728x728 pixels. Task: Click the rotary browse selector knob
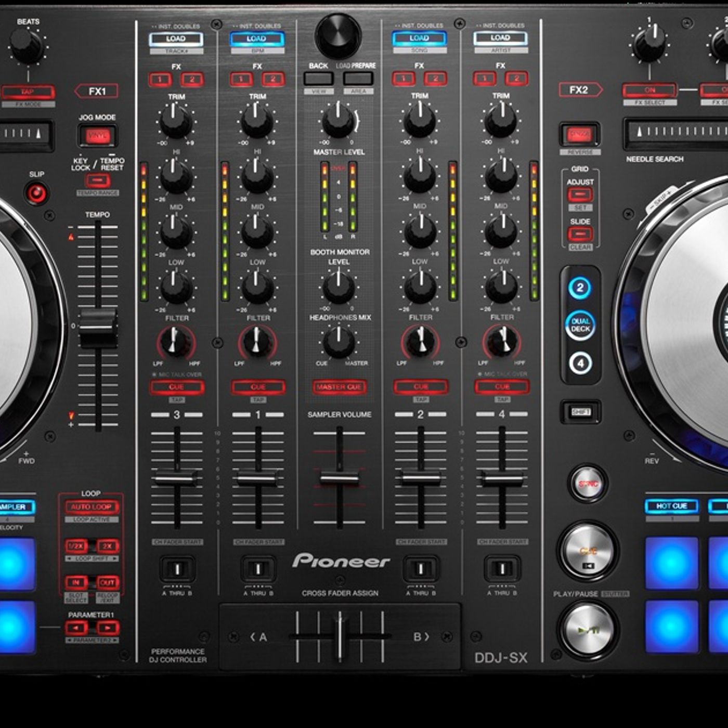point(338,36)
